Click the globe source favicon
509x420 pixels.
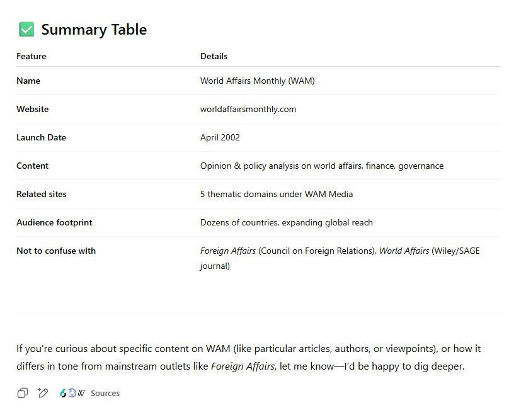(x=72, y=393)
